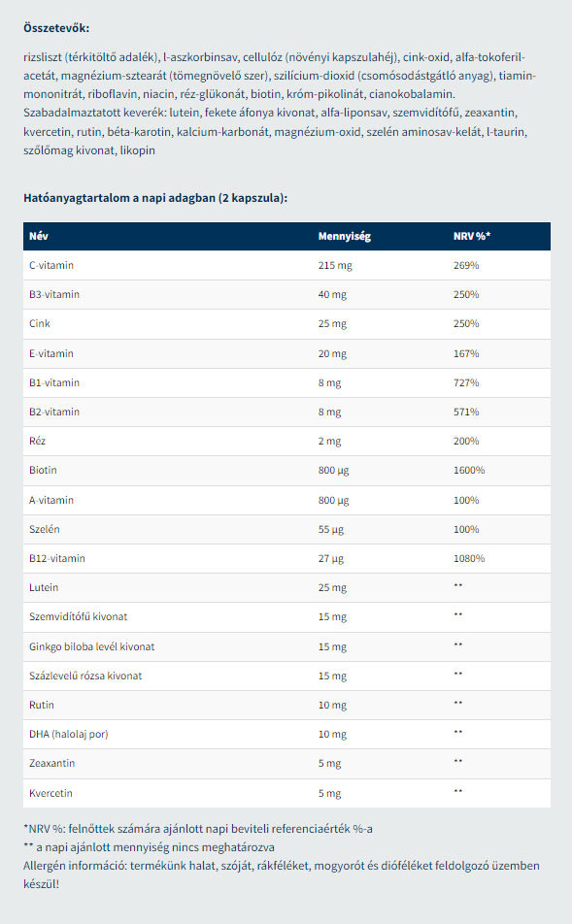Image resolution: width=572 pixels, height=924 pixels.
Task: Click the B3-vitamin row name
Action: pos(54,294)
